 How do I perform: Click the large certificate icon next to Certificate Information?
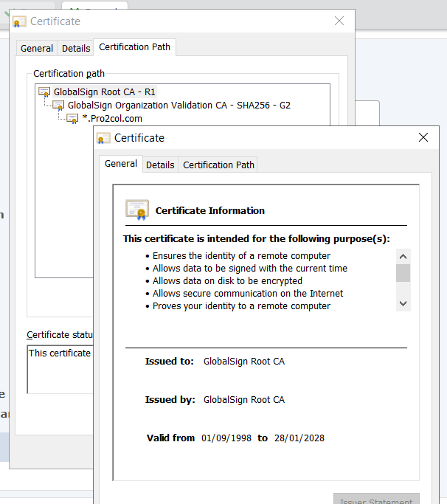pyautogui.click(x=137, y=210)
